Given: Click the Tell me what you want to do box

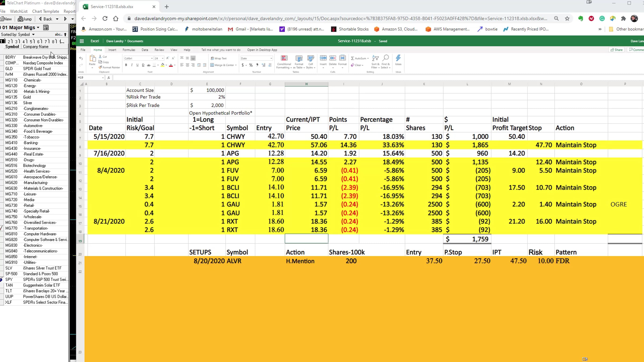Looking at the screenshot, I should 221,50.
